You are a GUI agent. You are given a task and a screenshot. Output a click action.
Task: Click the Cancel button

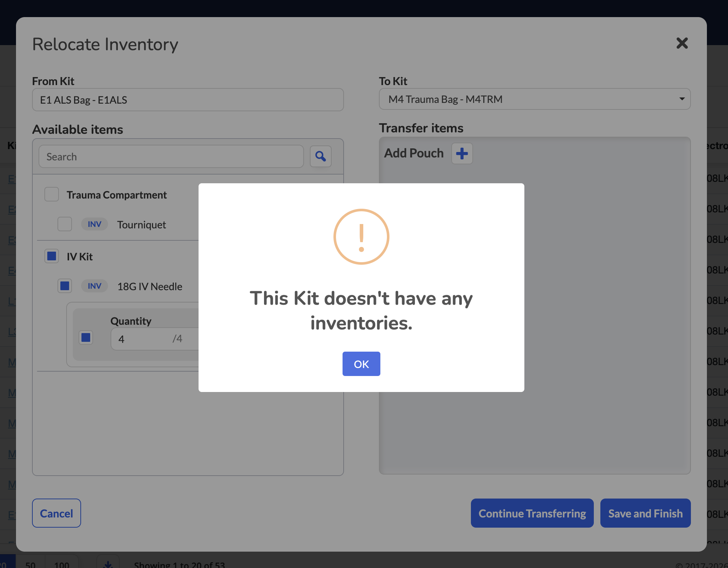click(56, 513)
